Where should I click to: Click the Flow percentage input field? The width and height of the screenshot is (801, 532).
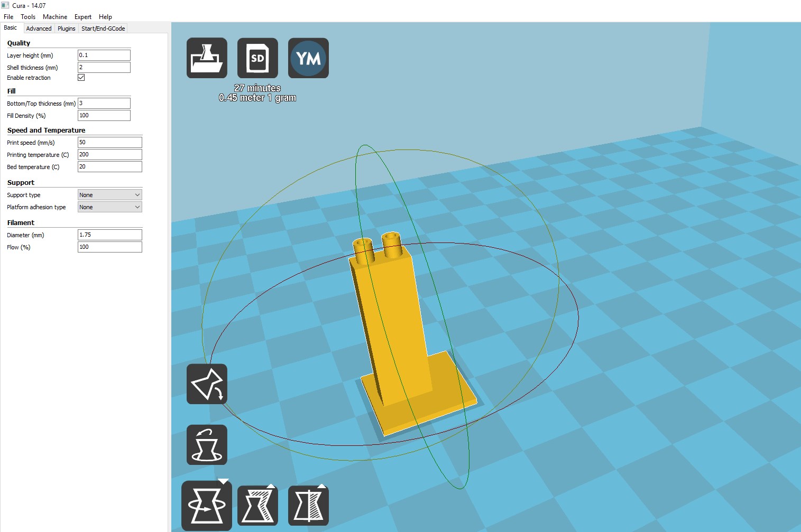[110, 247]
